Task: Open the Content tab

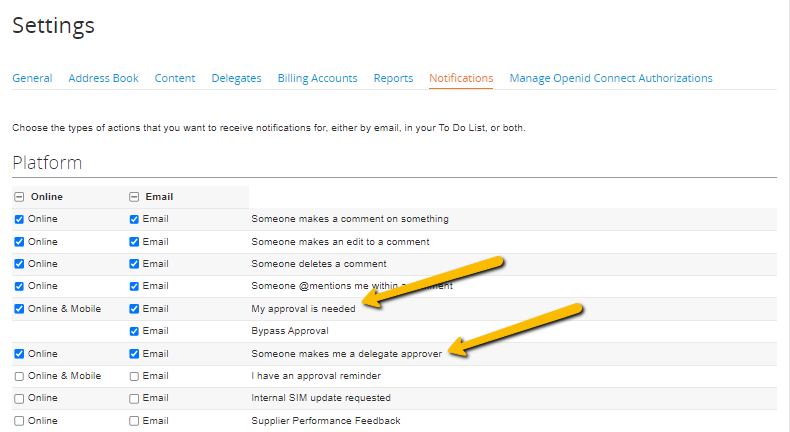Action: click(x=175, y=78)
